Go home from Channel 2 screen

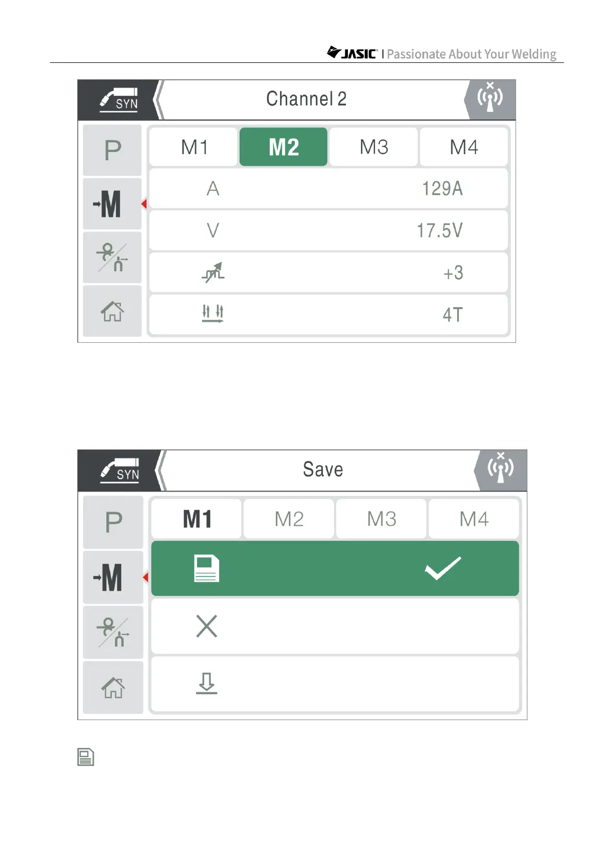click(x=112, y=311)
